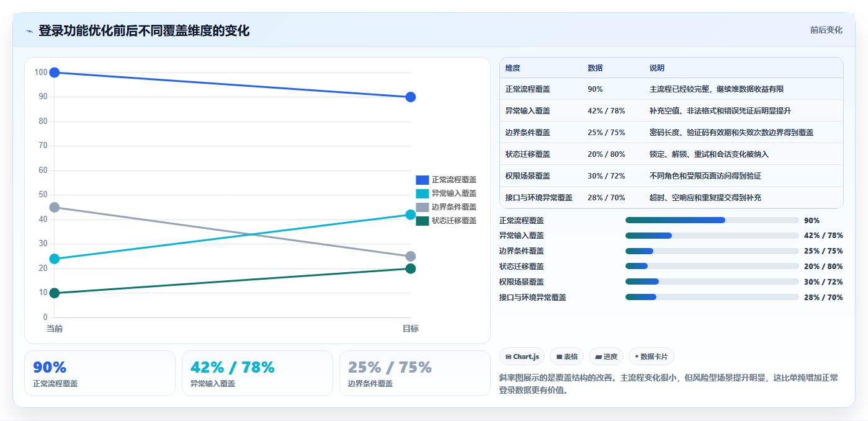Click the 正常流程覆盖 progress bar
This screenshot has width=868, height=421.
point(712,220)
